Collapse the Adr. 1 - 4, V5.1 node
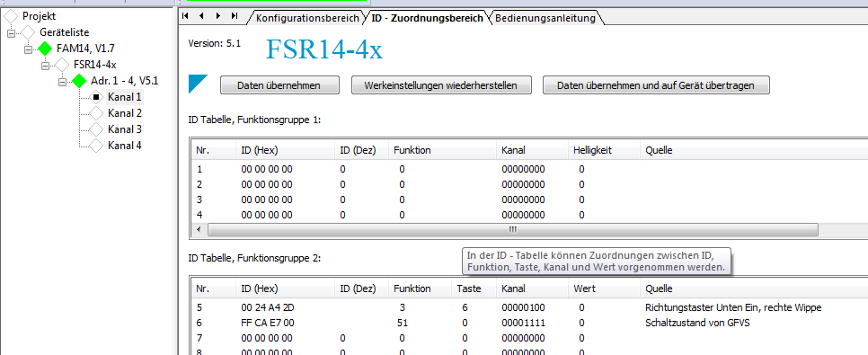 [x=62, y=82]
